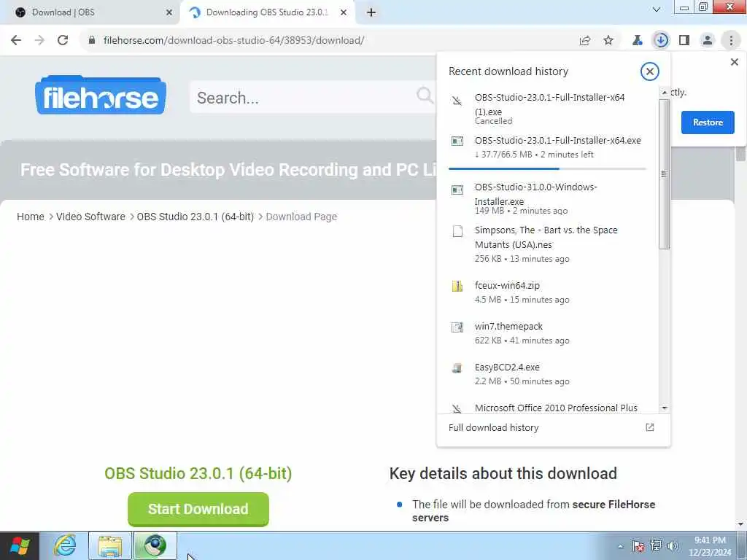Click the volume speaker tray icon
This screenshot has height=560, width=747.
[673, 546]
